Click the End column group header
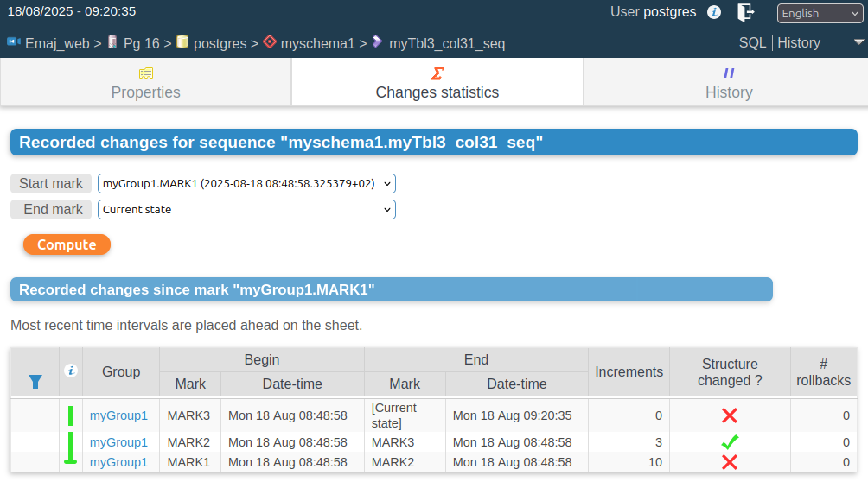868x501 pixels. 476,359
